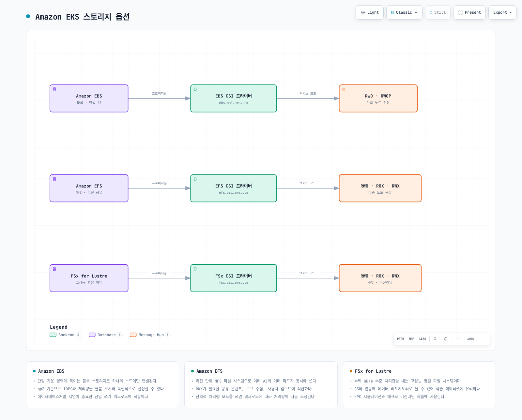Click the code icon on EFS CSI driver node
Image resolution: width=522 pixels, height=420 pixels.
point(195,179)
